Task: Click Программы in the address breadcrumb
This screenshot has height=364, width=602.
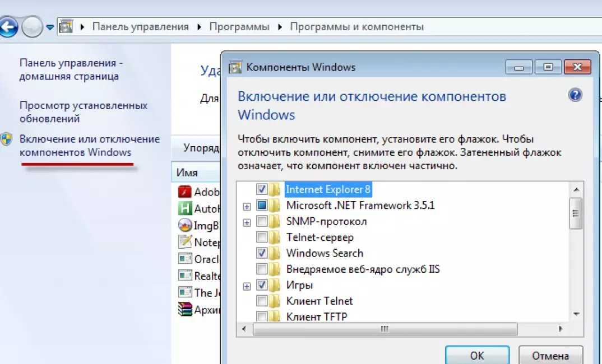Action: point(239,27)
